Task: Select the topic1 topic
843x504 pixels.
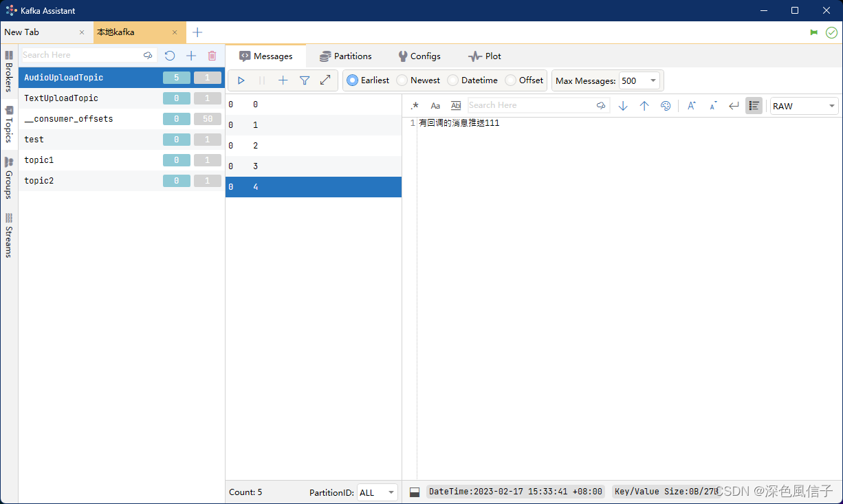Action: [x=122, y=160]
